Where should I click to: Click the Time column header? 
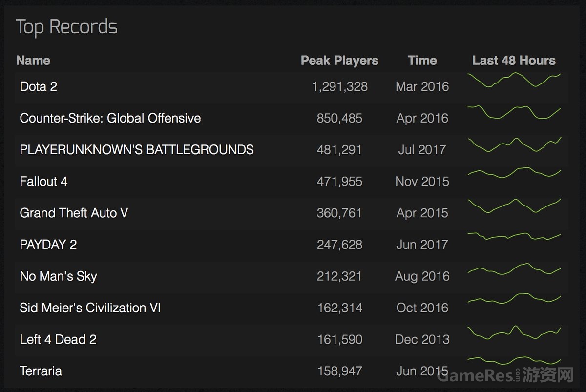422,61
